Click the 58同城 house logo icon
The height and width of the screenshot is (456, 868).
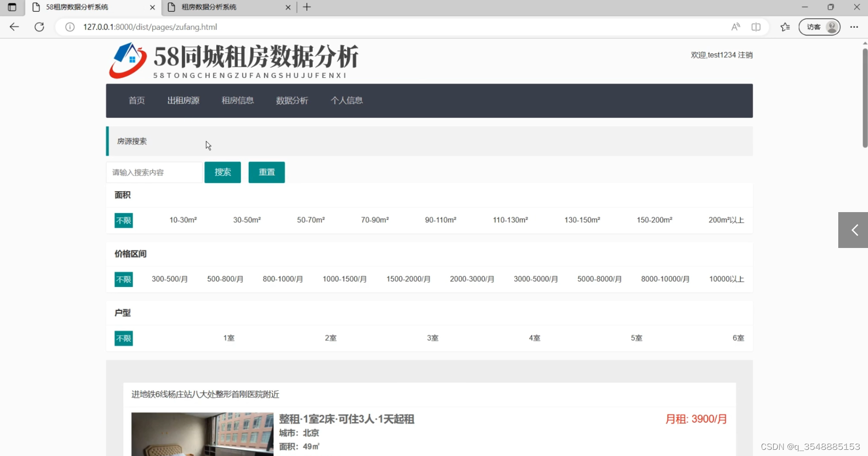(128, 60)
